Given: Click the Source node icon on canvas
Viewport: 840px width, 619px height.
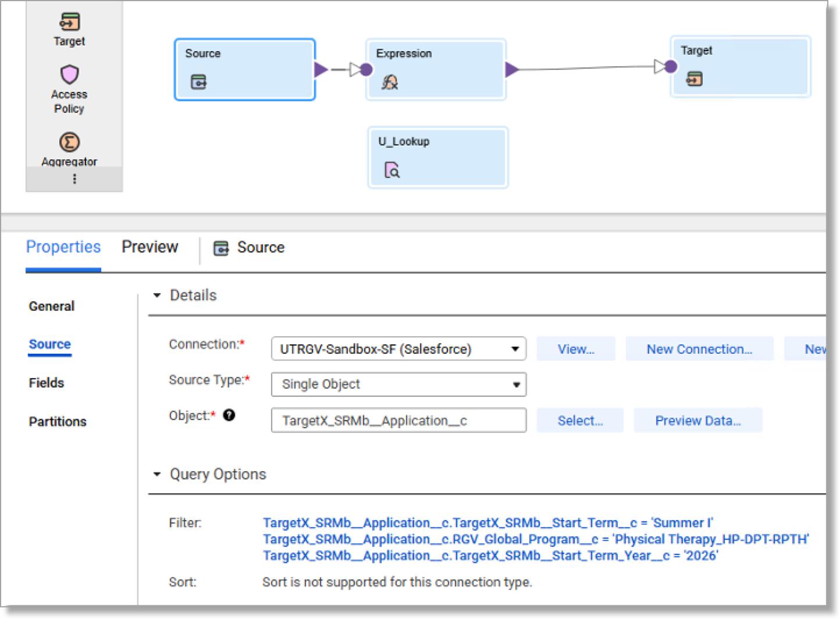Looking at the screenshot, I should (198, 82).
